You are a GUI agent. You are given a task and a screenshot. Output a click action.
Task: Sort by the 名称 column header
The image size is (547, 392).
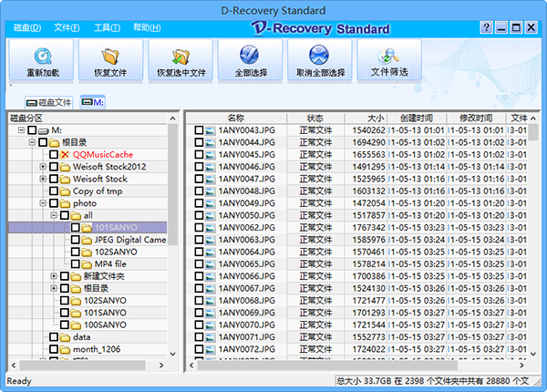click(236, 119)
